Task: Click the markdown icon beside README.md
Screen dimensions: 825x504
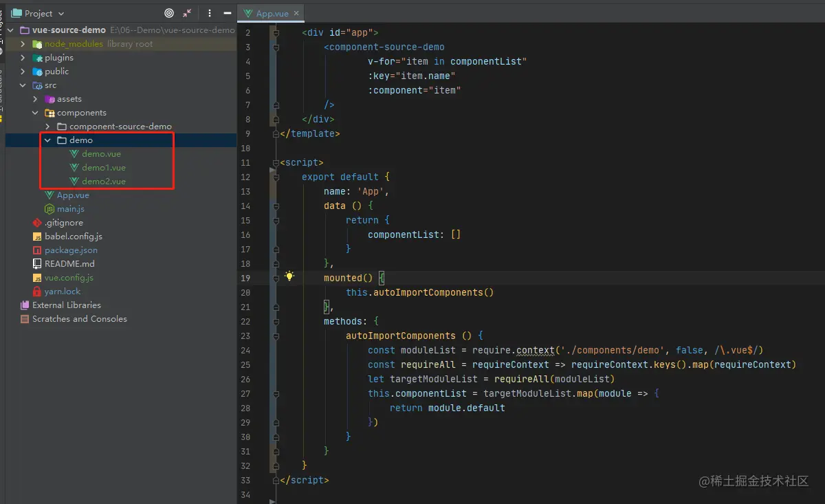Action: 37,264
